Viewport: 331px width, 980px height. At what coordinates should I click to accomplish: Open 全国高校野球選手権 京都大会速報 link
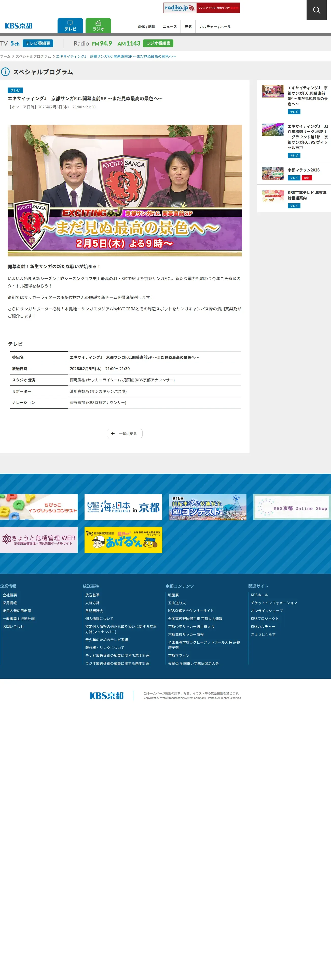click(195, 618)
